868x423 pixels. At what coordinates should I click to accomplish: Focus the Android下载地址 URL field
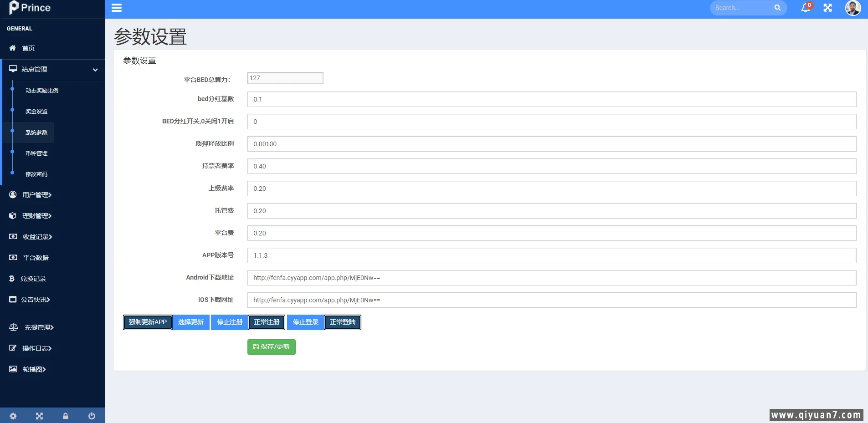551,278
